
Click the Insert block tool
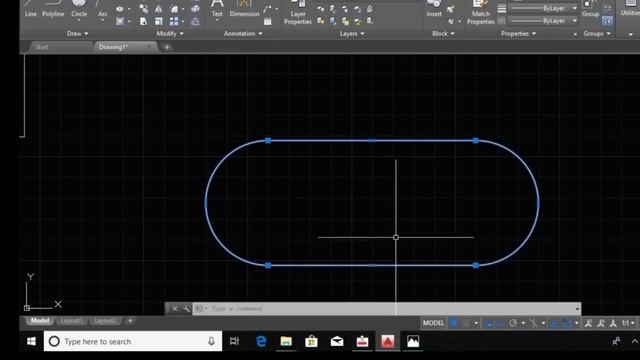(434, 9)
